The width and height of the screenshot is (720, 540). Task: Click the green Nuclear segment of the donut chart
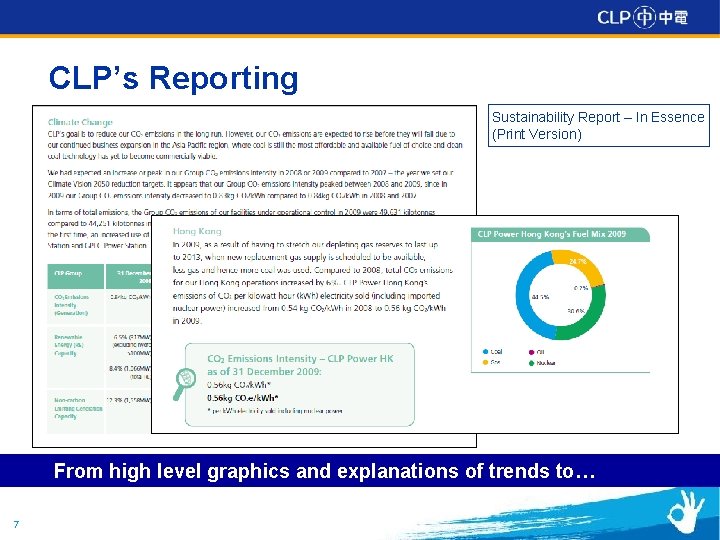pyautogui.click(x=588, y=317)
